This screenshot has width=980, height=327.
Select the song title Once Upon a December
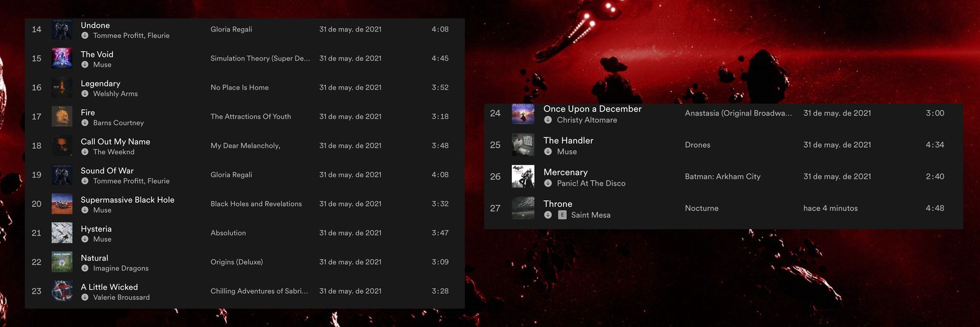pyautogui.click(x=593, y=109)
